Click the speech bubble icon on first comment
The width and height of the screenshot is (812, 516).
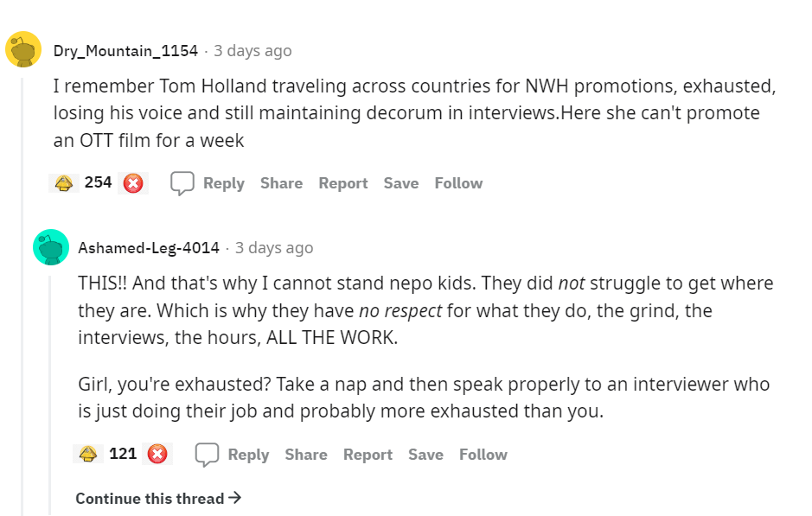[182, 183]
